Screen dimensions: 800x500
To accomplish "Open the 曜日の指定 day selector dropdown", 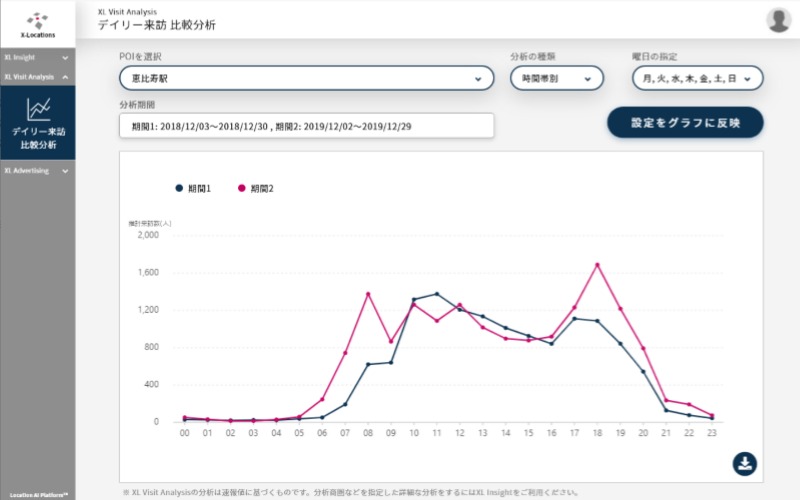I will tap(698, 78).
